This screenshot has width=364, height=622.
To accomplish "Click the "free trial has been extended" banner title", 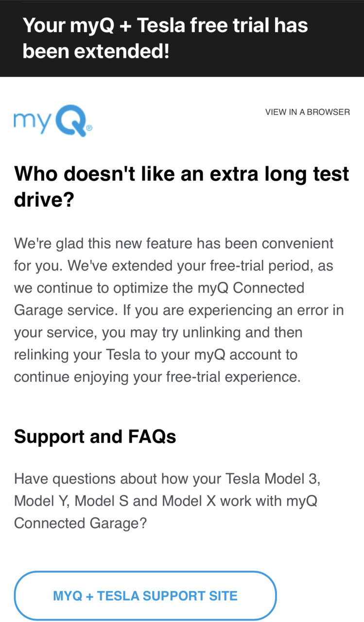I will point(165,38).
